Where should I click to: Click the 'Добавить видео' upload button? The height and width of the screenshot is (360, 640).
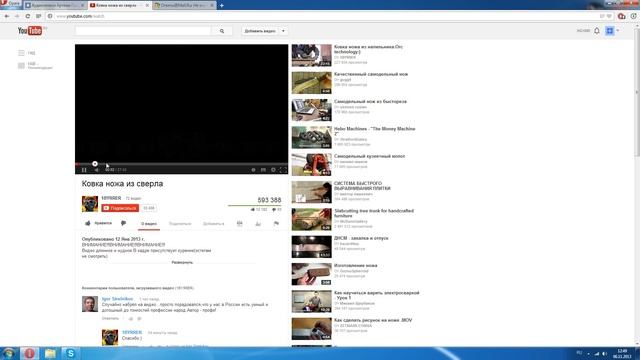click(x=260, y=31)
